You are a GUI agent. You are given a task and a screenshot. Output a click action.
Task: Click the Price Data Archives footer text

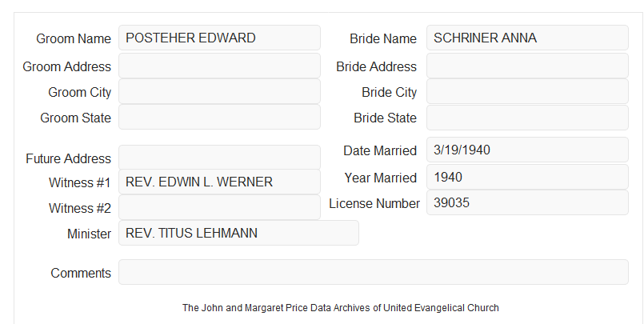pos(341,307)
